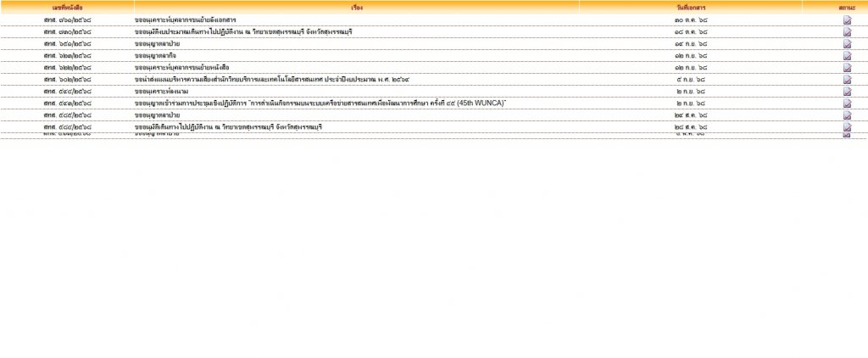Click status icon for ขนย้ายหนังสือ request
This screenshot has width=868, height=358.
pyautogui.click(x=847, y=67)
